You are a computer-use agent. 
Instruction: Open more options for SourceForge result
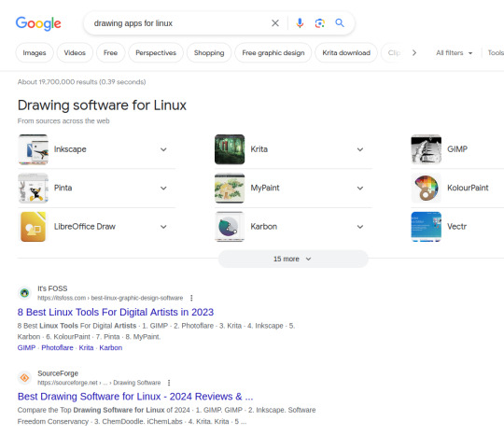pos(169,383)
